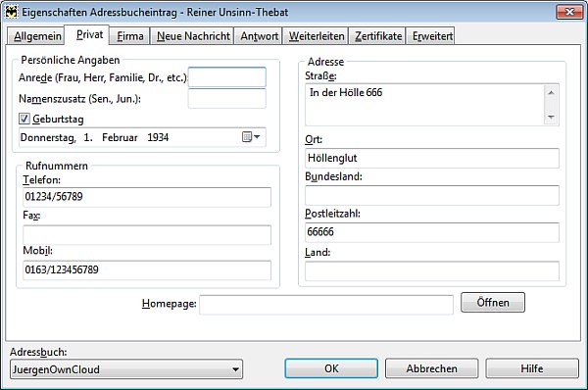Image resolution: width=588 pixels, height=390 pixels.
Task: Click the Telefon field with 01234/56789
Action: coord(147,197)
